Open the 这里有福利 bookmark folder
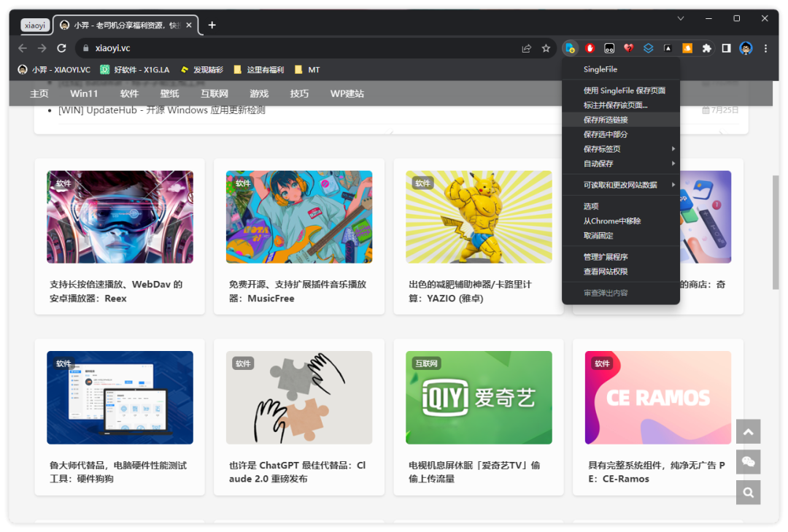The width and height of the screenshot is (788, 532). point(259,70)
